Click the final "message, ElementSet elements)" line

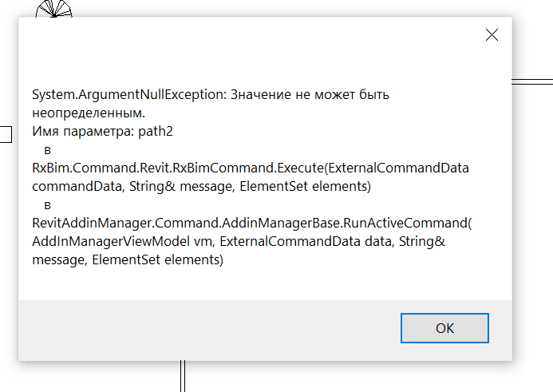(x=128, y=259)
